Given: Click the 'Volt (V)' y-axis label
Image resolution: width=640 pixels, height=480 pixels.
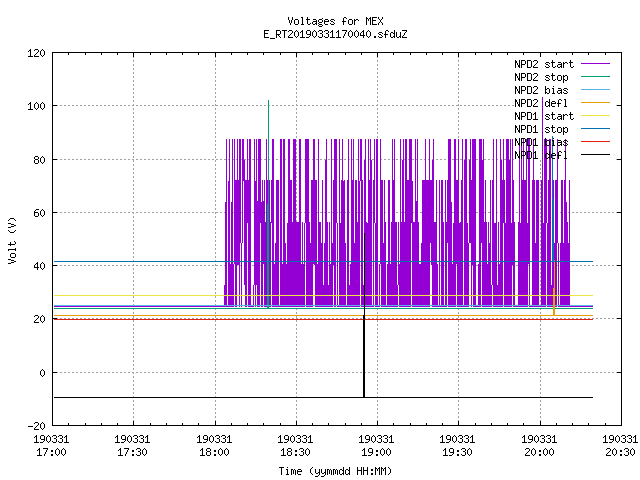Looking at the screenshot, I should pyautogui.click(x=12, y=241).
